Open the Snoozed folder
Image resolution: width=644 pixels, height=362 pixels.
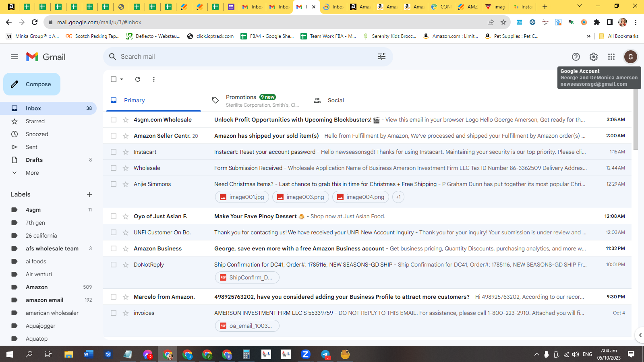(48, 134)
